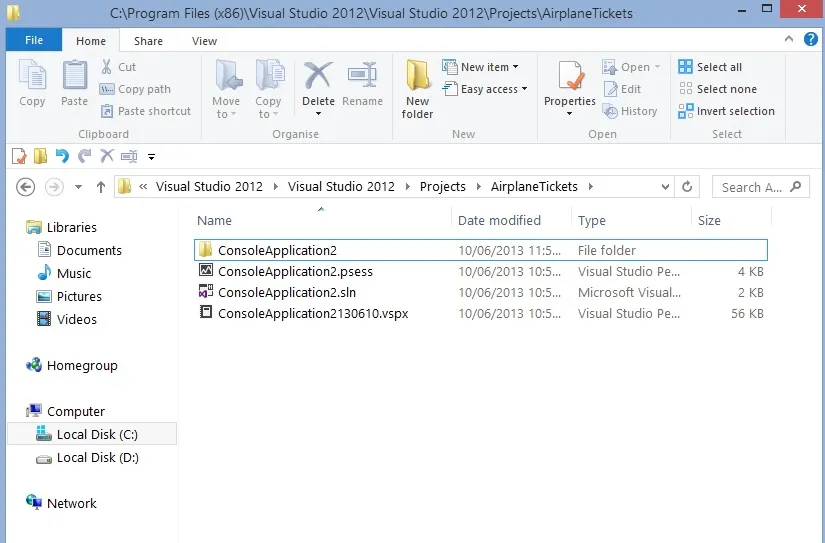Select ConsoleApplication2130610.vspx file
The height and width of the screenshot is (543, 825).
coord(481,313)
